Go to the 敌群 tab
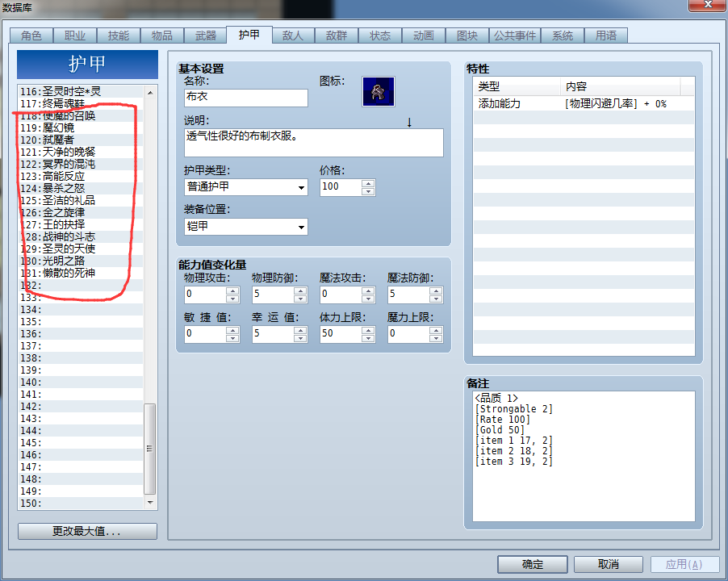 [x=337, y=36]
